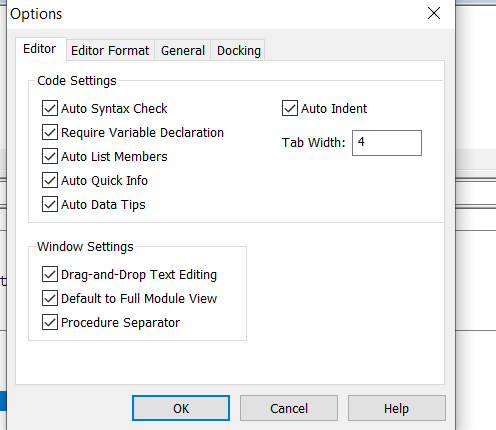
Task: Click the Cancel button
Action: [x=289, y=408]
